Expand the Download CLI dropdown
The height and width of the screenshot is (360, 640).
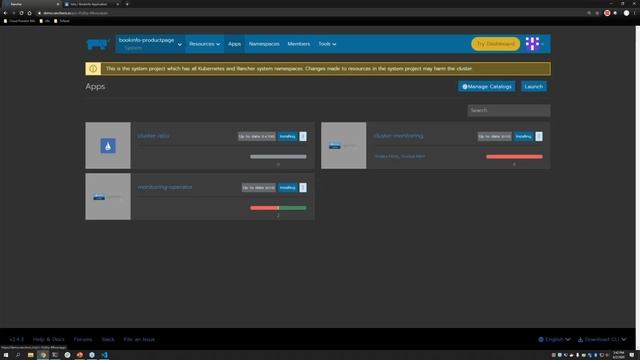(x=602, y=340)
